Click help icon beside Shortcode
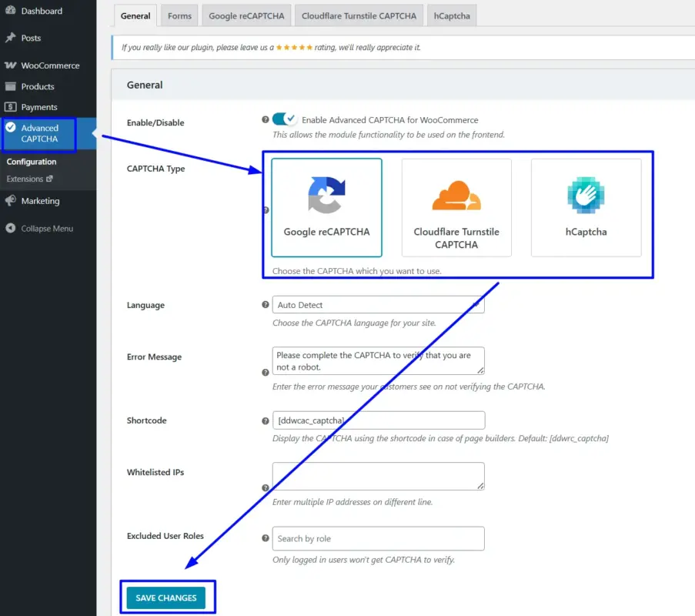The width and height of the screenshot is (695, 616). [265, 421]
